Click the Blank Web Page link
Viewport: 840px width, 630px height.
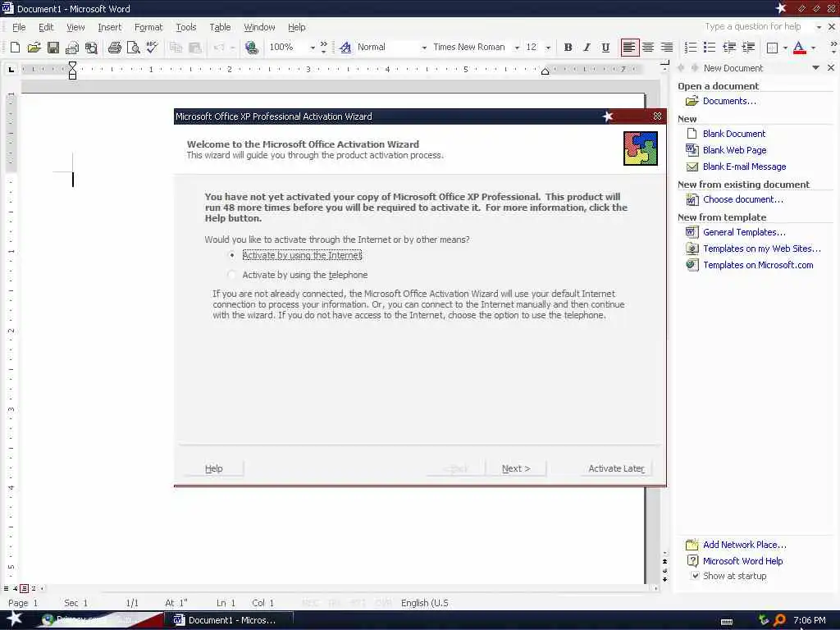[x=734, y=150]
